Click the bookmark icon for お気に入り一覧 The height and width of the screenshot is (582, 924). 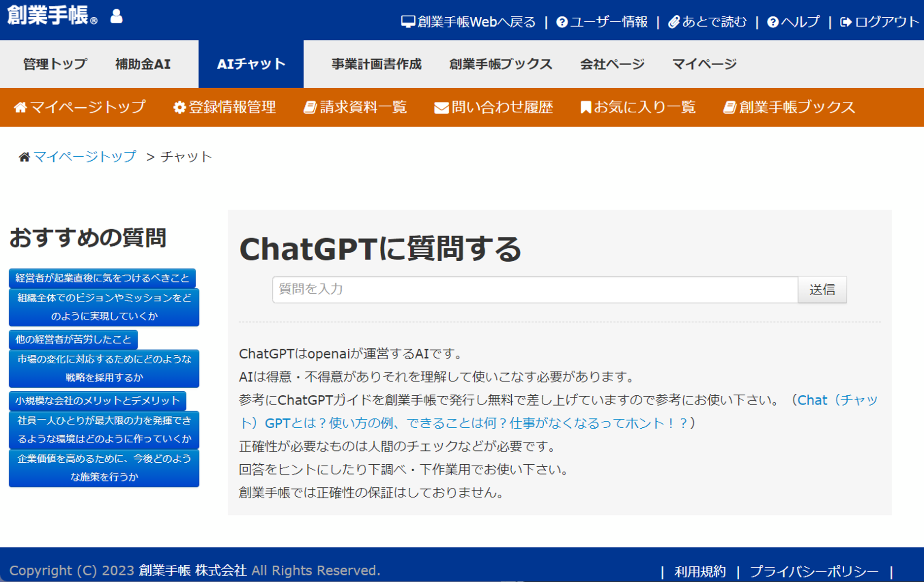point(586,107)
